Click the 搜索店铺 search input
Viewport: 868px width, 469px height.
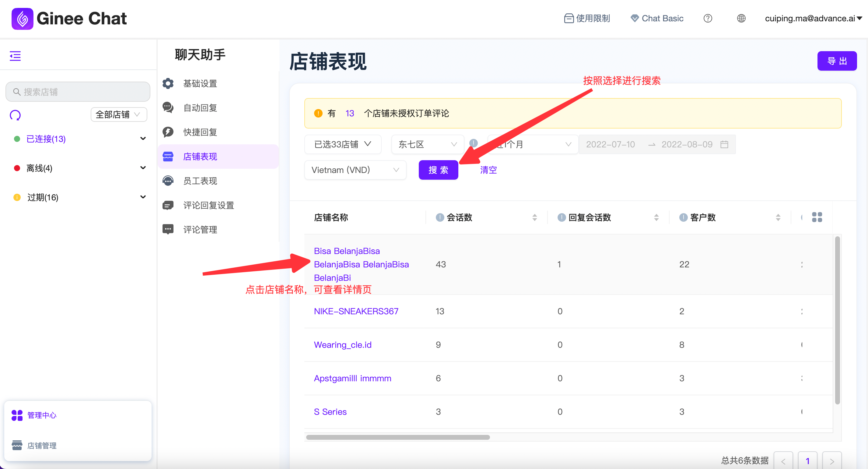tap(78, 92)
